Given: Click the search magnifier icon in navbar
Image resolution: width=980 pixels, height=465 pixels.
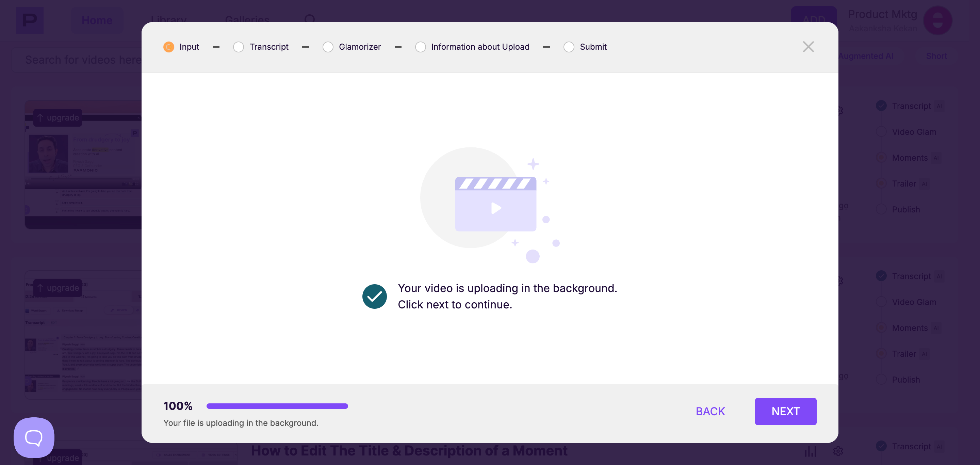Looking at the screenshot, I should [310, 20].
